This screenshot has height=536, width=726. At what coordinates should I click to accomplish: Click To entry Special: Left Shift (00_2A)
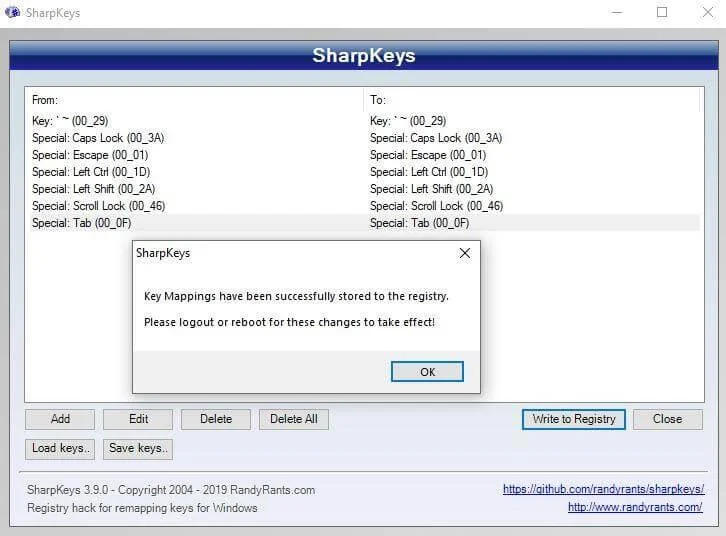pyautogui.click(x=432, y=189)
